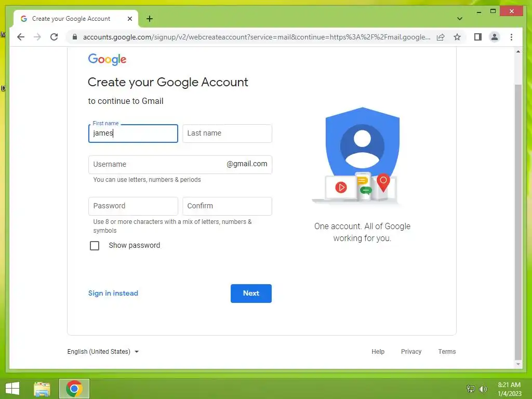The image size is (532, 399).
Task: Click the Google logo
Action: pyautogui.click(x=107, y=59)
